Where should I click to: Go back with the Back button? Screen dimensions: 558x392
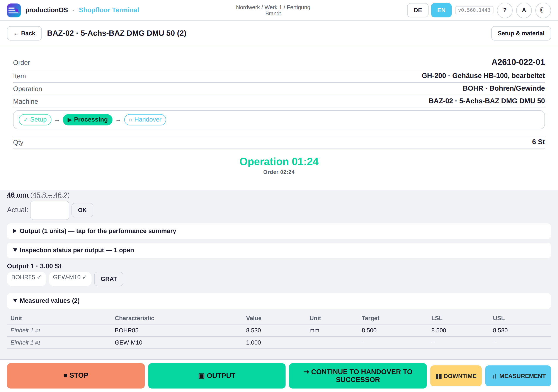point(24,33)
